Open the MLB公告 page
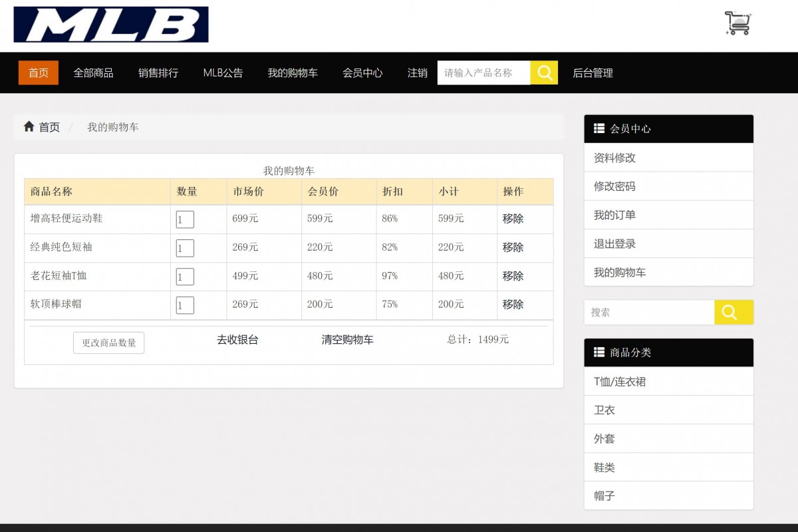 coord(222,73)
